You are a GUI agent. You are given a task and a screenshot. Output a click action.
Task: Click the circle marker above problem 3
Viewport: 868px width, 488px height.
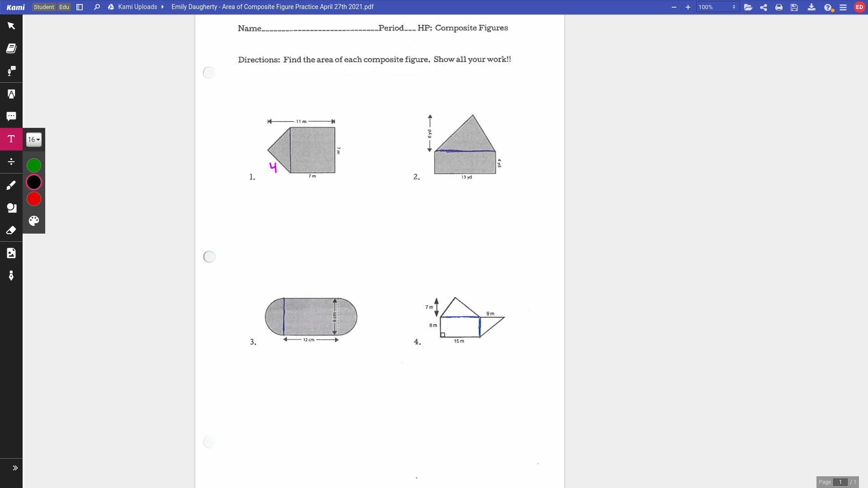(x=209, y=257)
